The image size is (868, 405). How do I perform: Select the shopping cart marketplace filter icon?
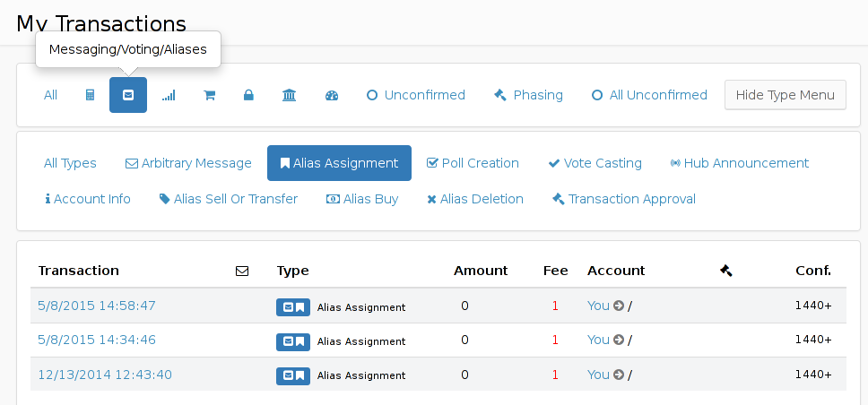pyautogui.click(x=209, y=95)
